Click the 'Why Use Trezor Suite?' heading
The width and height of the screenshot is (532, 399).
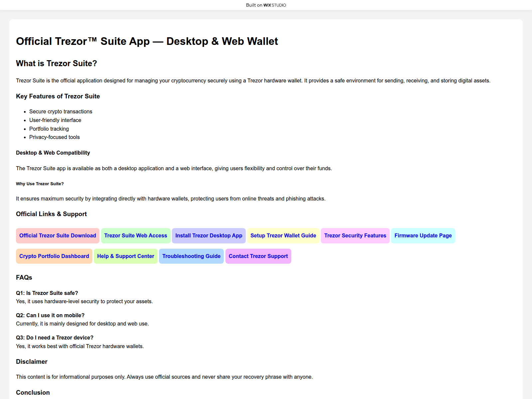click(x=40, y=184)
